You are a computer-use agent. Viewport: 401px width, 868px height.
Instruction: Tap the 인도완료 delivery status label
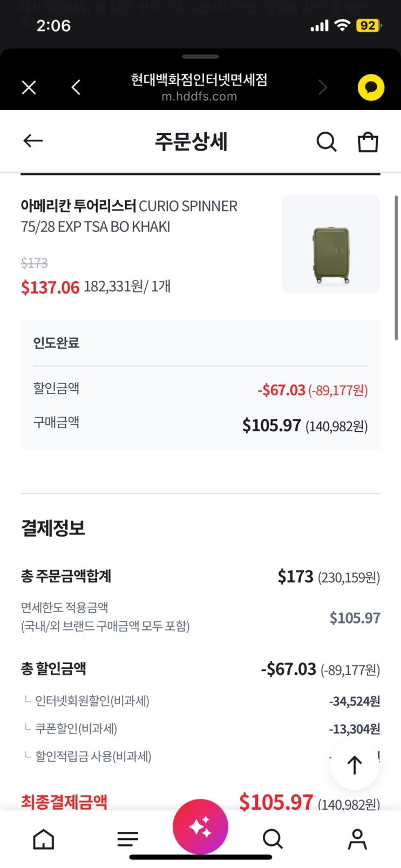coord(56,343)
